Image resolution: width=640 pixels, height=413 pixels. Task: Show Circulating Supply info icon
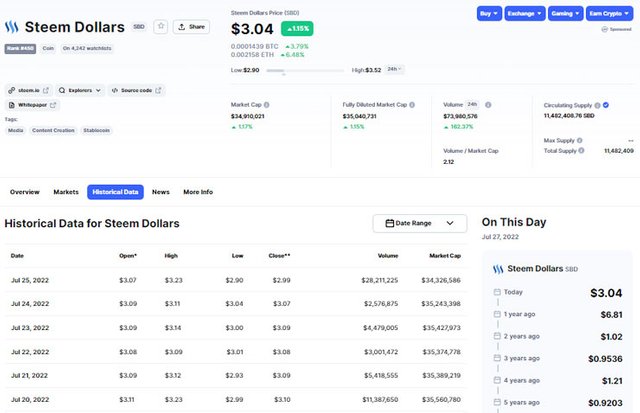coord(598,105)
